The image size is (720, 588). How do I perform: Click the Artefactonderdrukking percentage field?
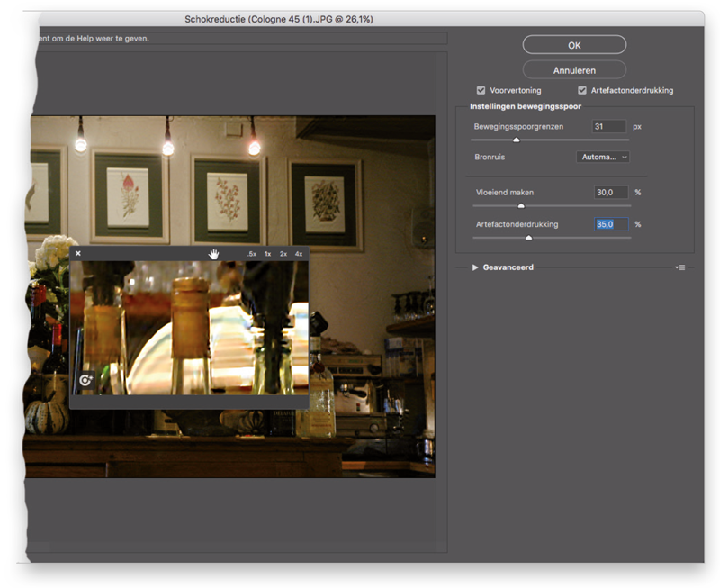(611, 224)
